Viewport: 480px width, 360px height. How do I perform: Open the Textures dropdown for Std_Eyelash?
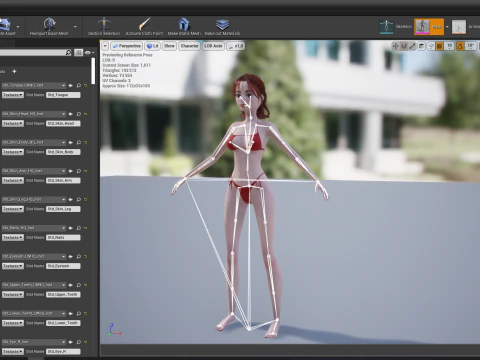(x=13, y=266)
